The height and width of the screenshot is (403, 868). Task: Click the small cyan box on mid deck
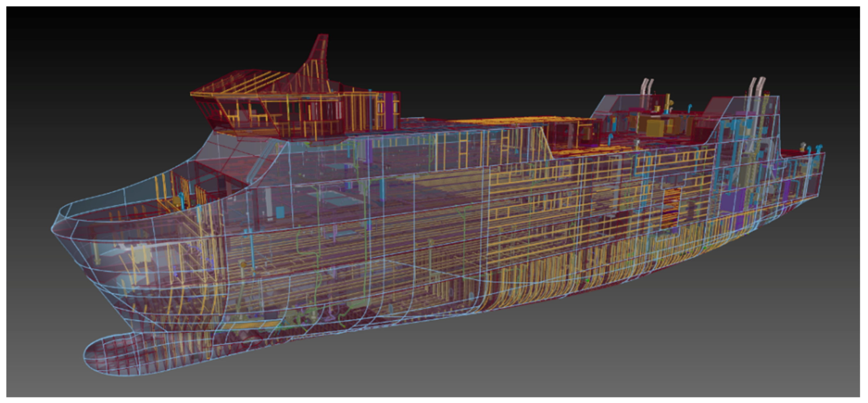tap(280, 213)
